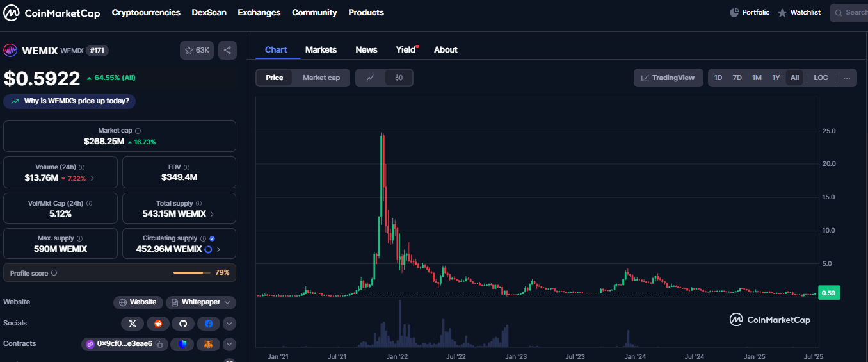The height and width of the screenshot is (362, 868).
Task: Show Max. supply info icon
Action: 79,238
